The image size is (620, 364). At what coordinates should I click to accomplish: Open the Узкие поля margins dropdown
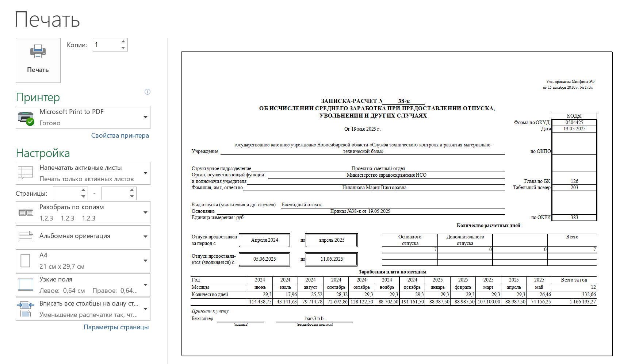83,285
